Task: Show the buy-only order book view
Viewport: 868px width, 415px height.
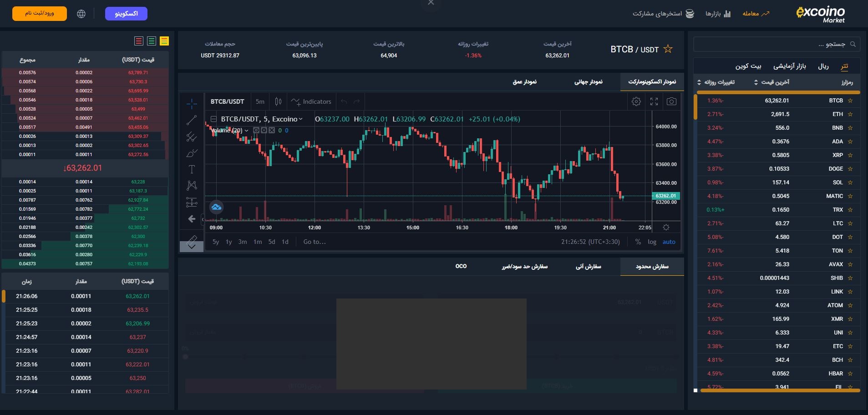Action: [152, 41]
